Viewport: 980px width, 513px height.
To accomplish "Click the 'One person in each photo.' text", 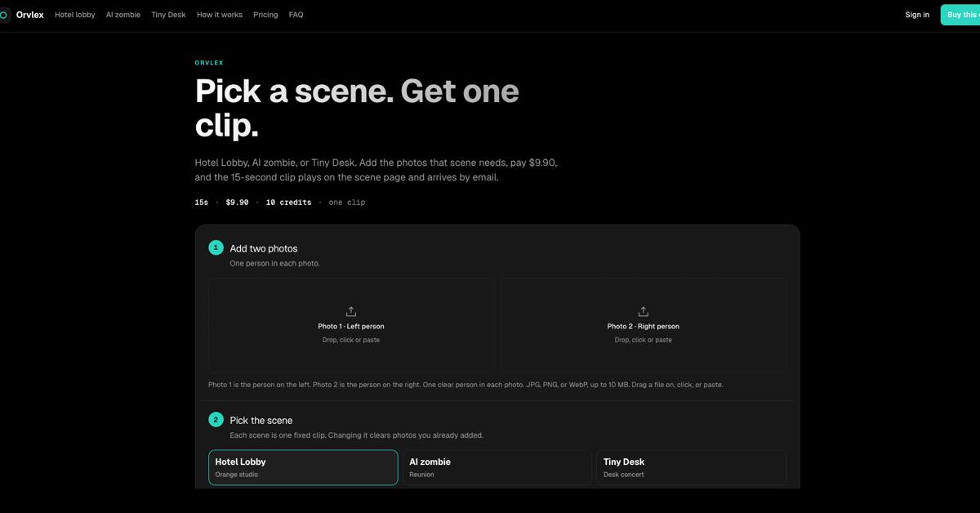I will pos(274,264).
